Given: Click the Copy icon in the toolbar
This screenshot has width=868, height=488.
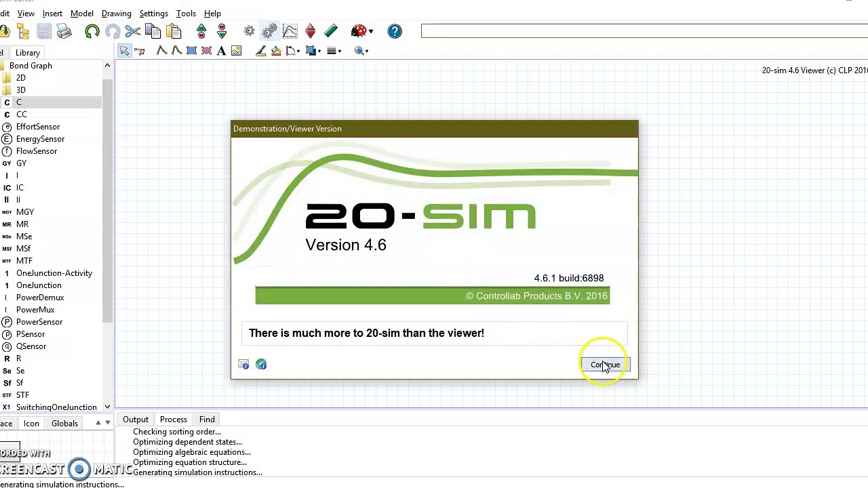Looking at the screenshot, I should 153,31.
